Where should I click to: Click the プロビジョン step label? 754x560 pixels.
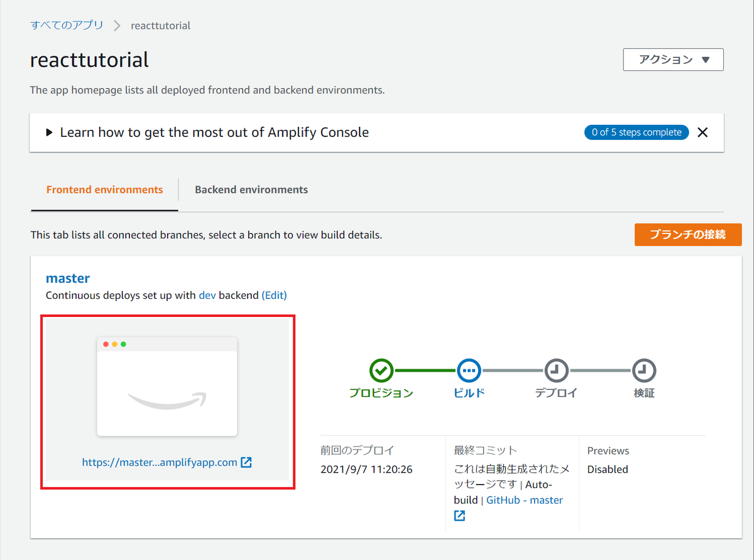[381, 394]
